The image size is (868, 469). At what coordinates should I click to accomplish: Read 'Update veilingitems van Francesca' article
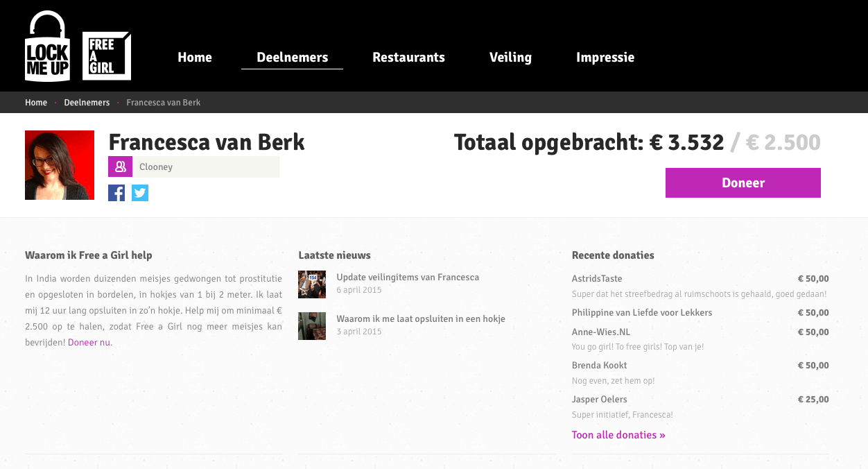tap(408, 278)
